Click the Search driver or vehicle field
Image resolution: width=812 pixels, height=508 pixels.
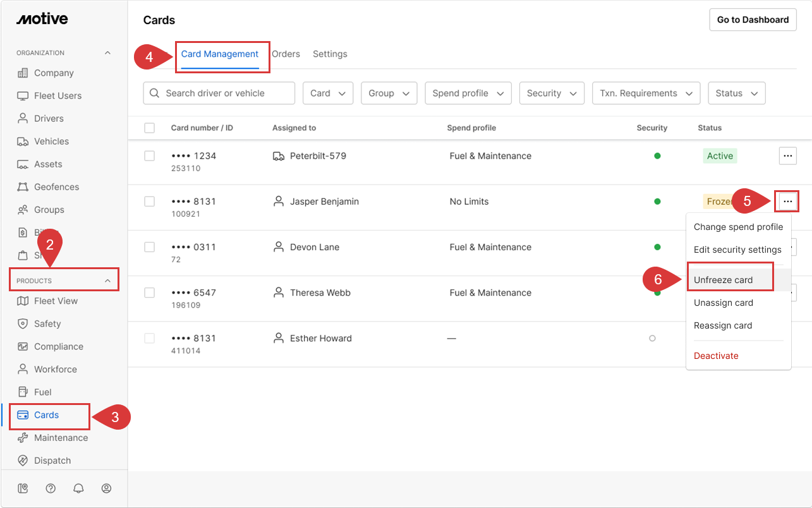[x=219, y=93]
